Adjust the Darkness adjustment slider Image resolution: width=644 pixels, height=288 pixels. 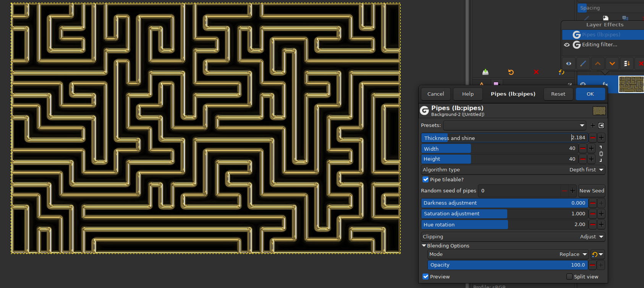504,203
